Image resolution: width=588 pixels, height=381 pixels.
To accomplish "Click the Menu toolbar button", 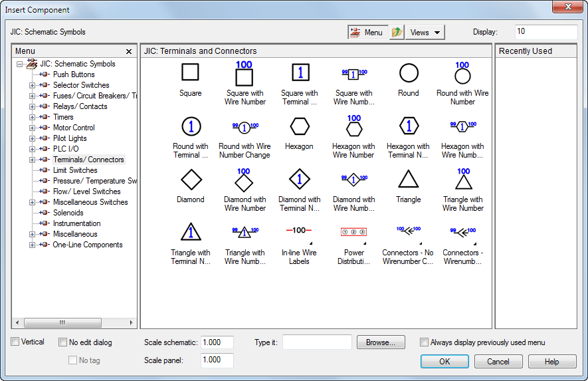I will (x=367, y=32).
